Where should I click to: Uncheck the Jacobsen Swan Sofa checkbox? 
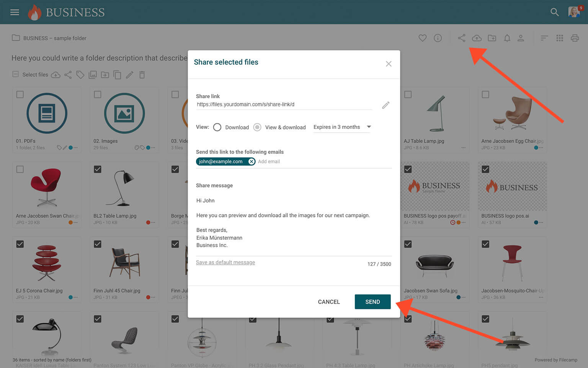point(408,244)
